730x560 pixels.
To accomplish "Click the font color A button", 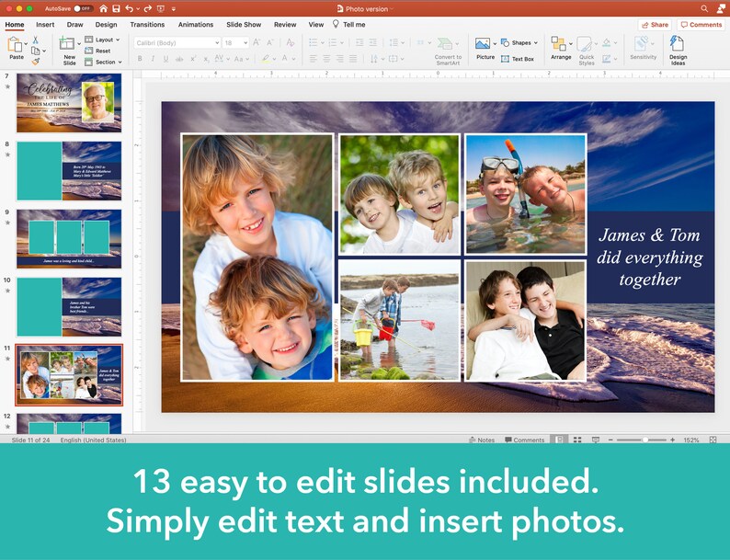I will 285,59.
